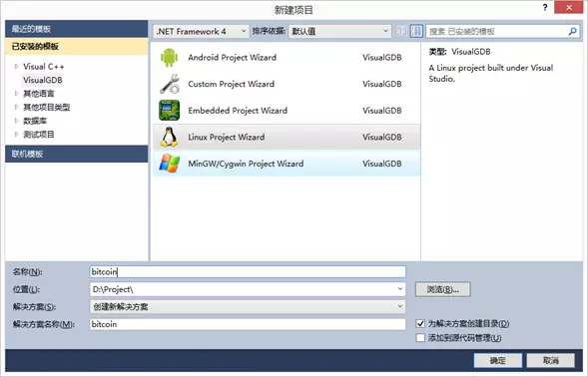
Task: Open the .NET Framework 4 dropdown
Action: pos(201,31)
